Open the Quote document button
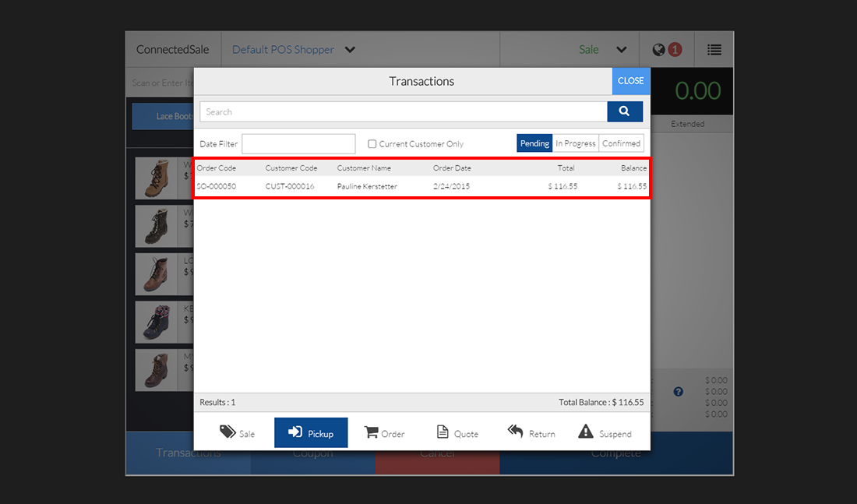The image size is (857, 504). [457, 433]
